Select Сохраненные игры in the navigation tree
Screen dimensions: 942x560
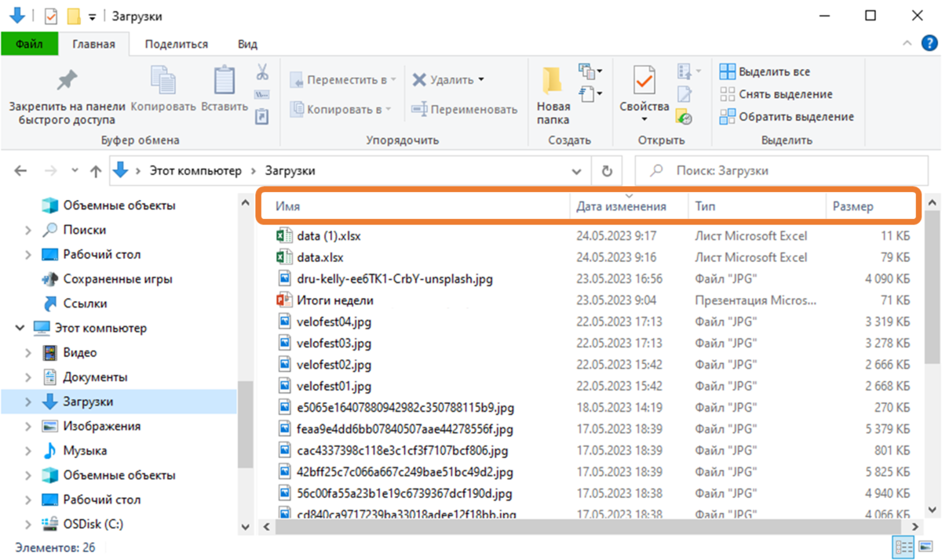tap(107, 279)
